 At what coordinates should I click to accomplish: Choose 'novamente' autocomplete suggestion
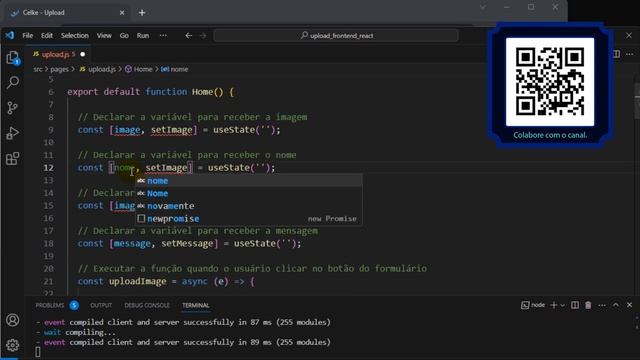249,206
